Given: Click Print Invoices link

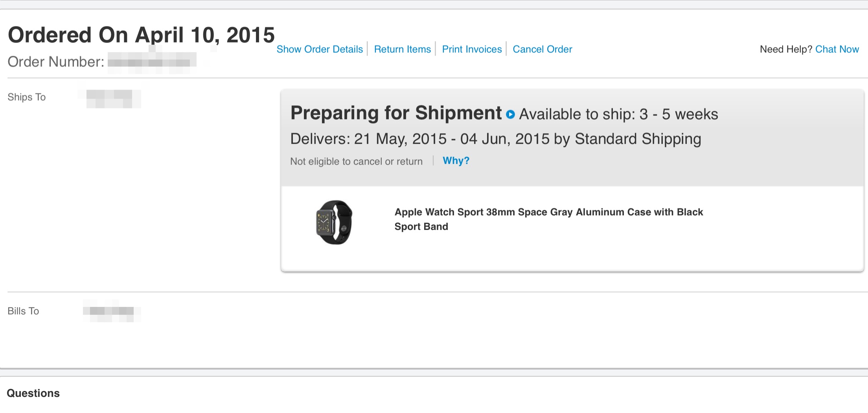Looking at the screenshot, I should [472, 49].
